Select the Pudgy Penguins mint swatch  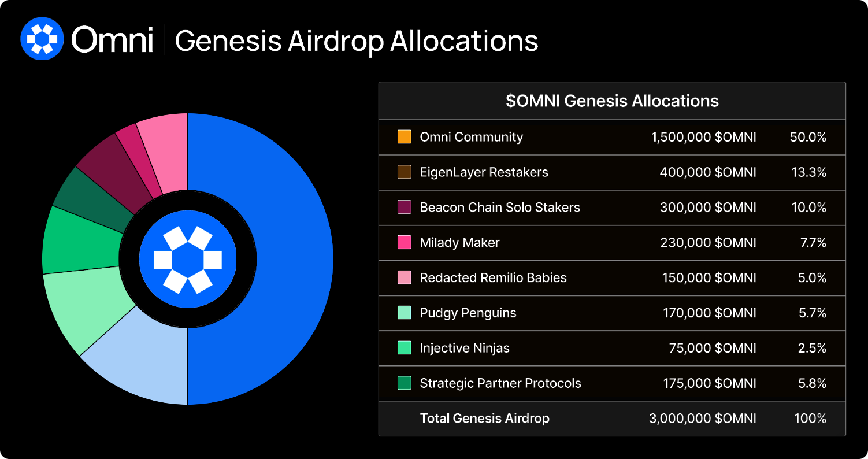tap(405, 313)
